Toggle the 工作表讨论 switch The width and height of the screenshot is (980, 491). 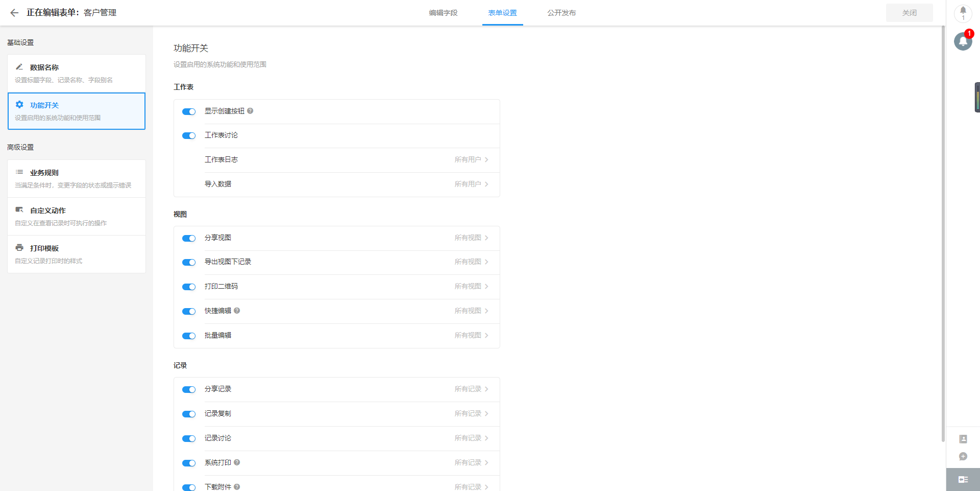coord(189,135)
